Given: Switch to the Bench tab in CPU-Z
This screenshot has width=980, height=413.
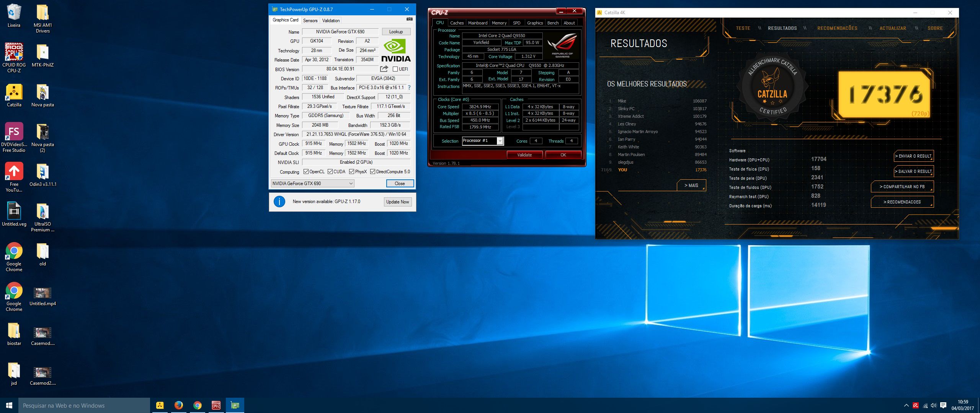Looking at the screenshot, I should (x=553, y=23).
